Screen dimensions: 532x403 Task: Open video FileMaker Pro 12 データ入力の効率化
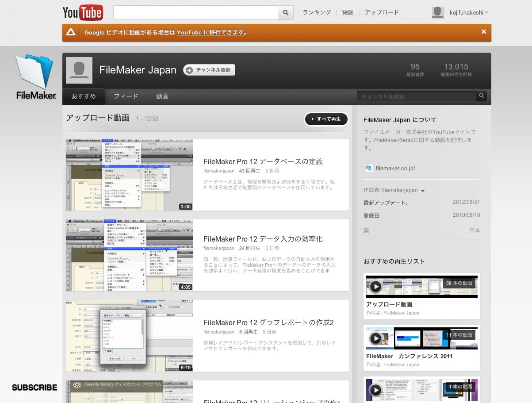point(263,239)
